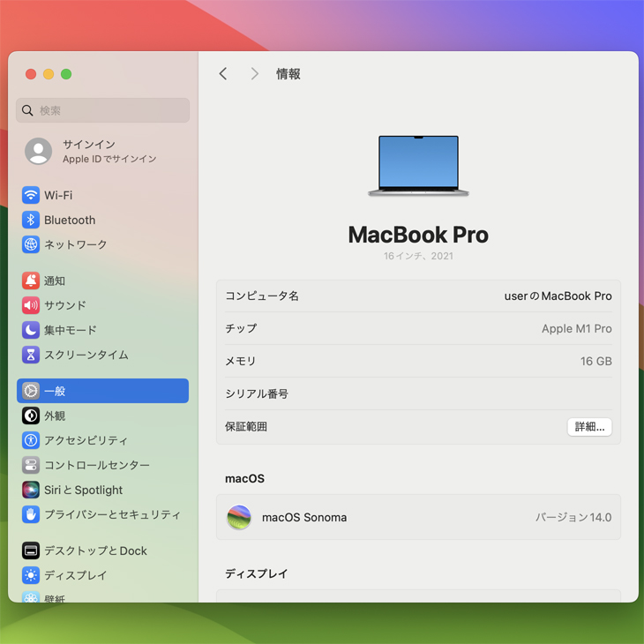
Task: Open the Bluetooth icon in sidebar
Action: coord(31,220)
